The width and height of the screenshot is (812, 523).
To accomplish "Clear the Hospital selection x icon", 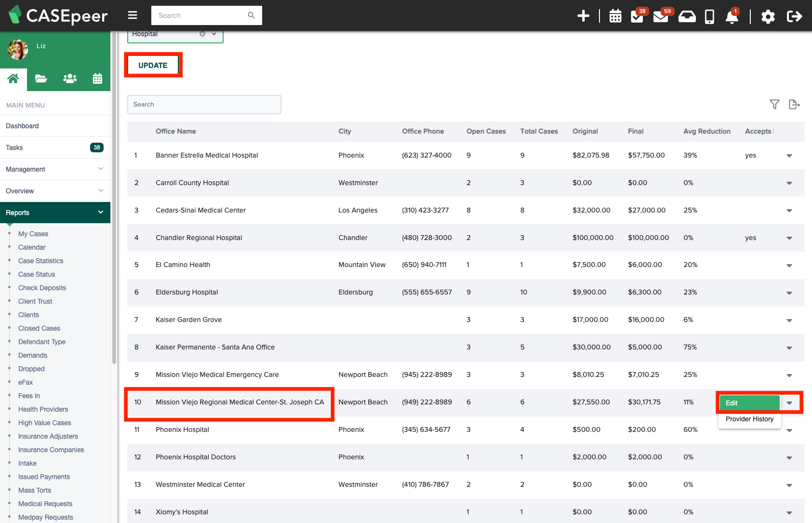I will point(202,34).
